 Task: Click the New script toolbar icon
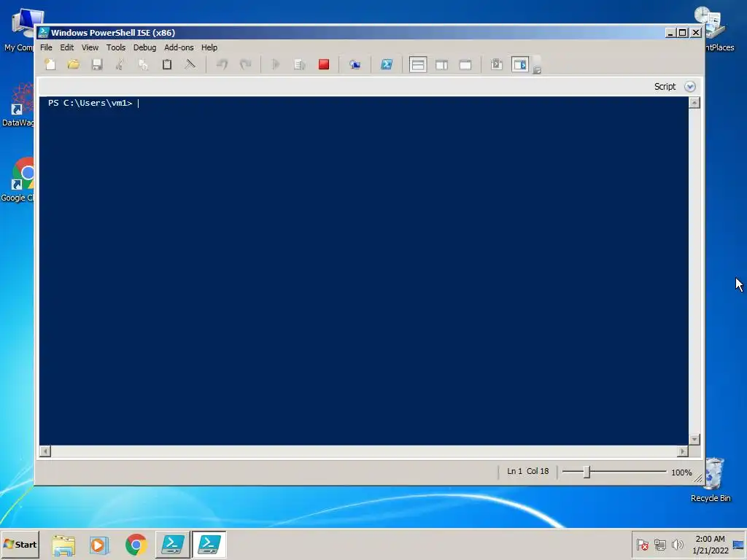coord(50,64)
